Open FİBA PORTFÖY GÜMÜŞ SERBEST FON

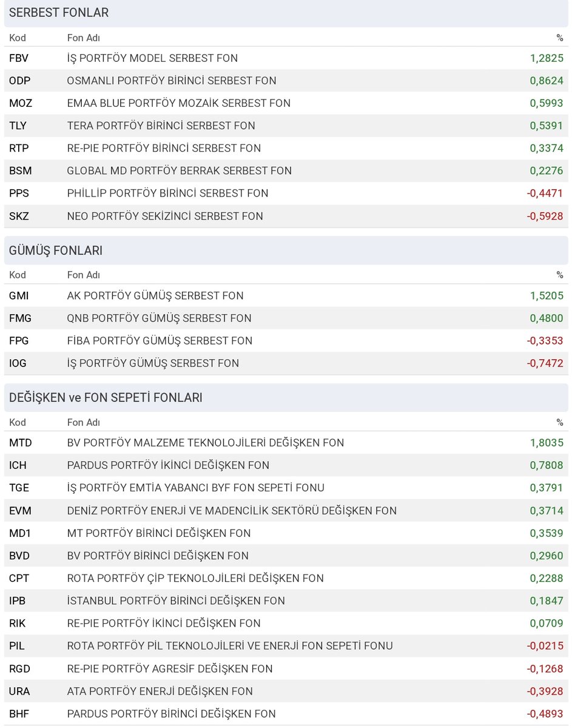coord(160,341)
